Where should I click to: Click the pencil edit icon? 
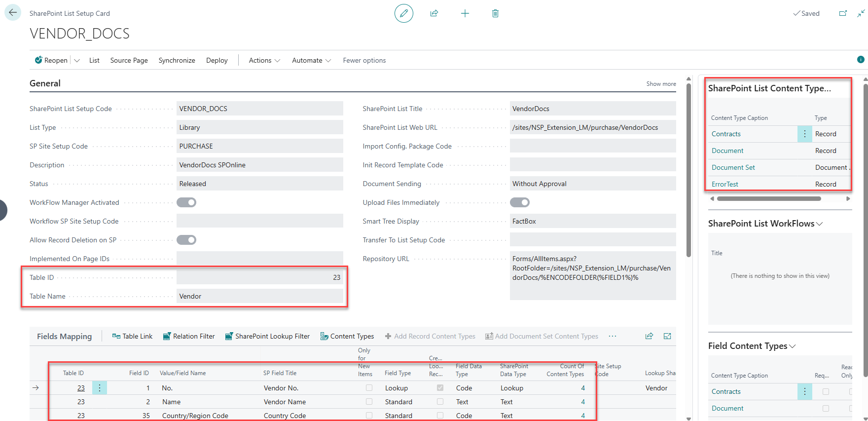click(403, 13)
